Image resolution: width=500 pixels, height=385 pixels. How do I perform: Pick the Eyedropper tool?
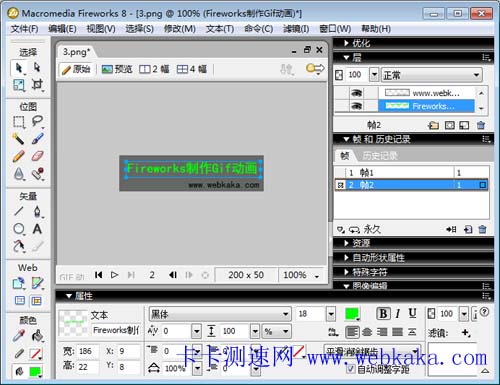[19, 336]
